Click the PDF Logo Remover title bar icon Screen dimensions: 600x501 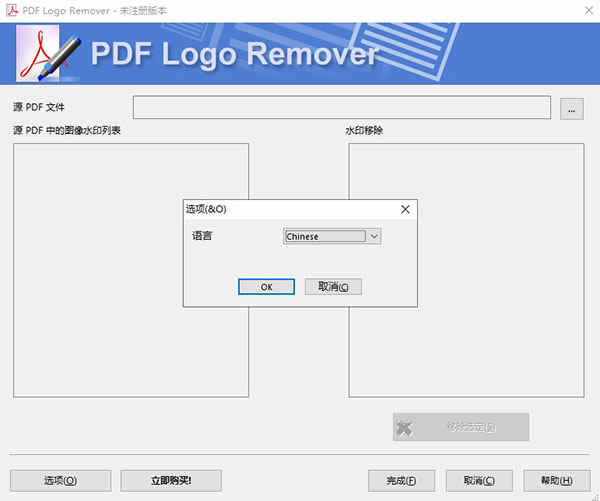tap(12, 10)
